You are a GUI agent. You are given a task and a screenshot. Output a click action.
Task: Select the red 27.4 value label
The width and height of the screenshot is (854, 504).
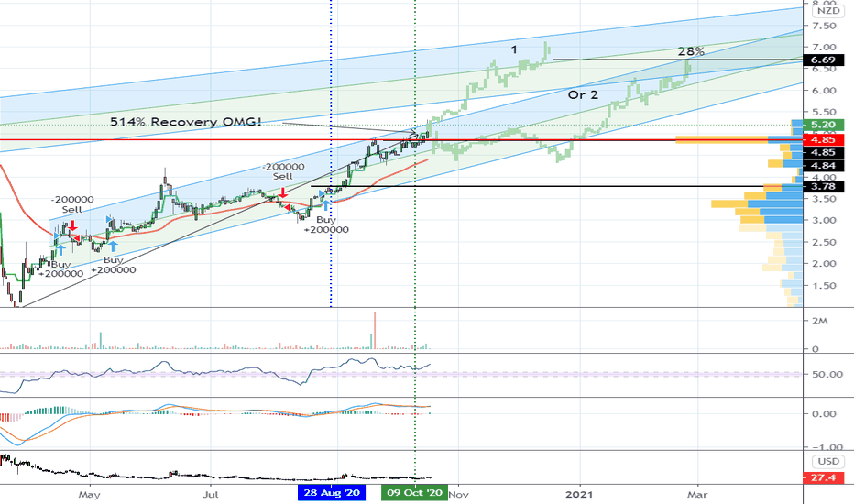pyautogui.click(x=824, y=477)
